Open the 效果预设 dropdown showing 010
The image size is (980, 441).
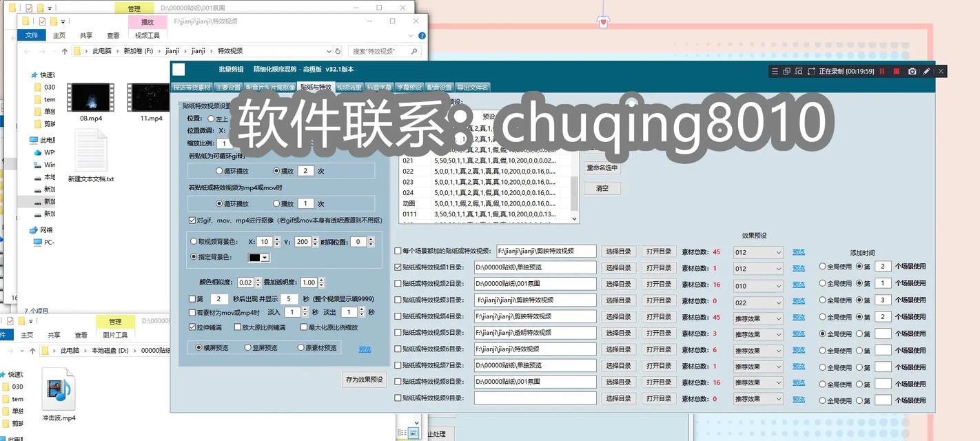tap(758, 285)
